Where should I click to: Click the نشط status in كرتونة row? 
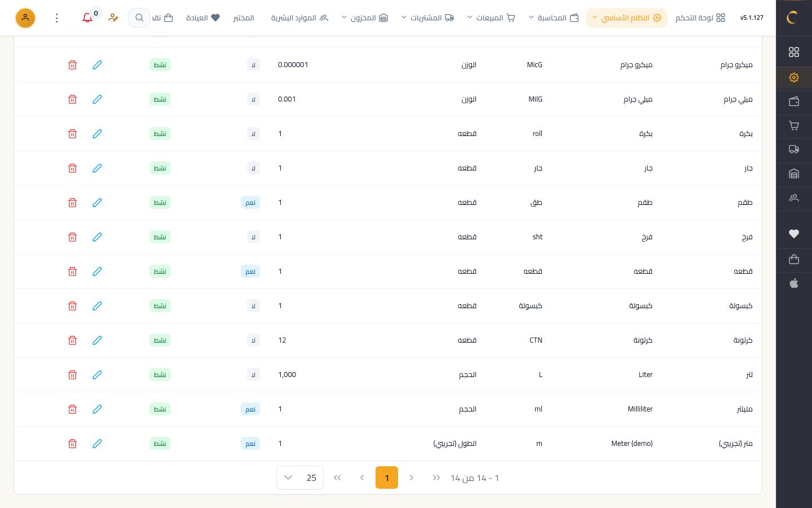click(160, 340)
